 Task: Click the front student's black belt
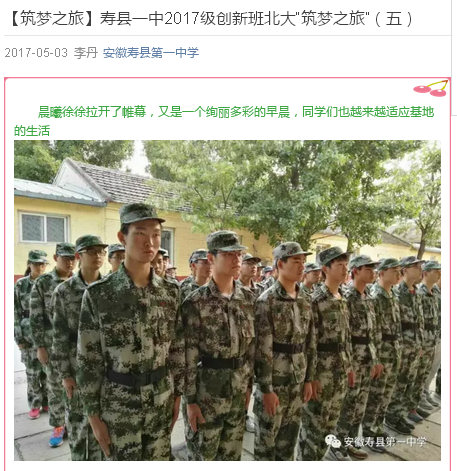coord(136,378)
